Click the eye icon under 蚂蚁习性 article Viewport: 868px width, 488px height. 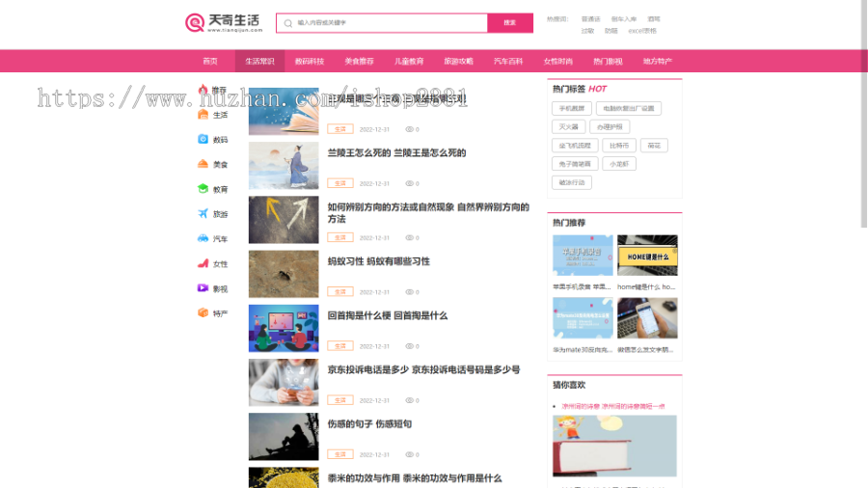pyautogui.click(x=409, y=291)
